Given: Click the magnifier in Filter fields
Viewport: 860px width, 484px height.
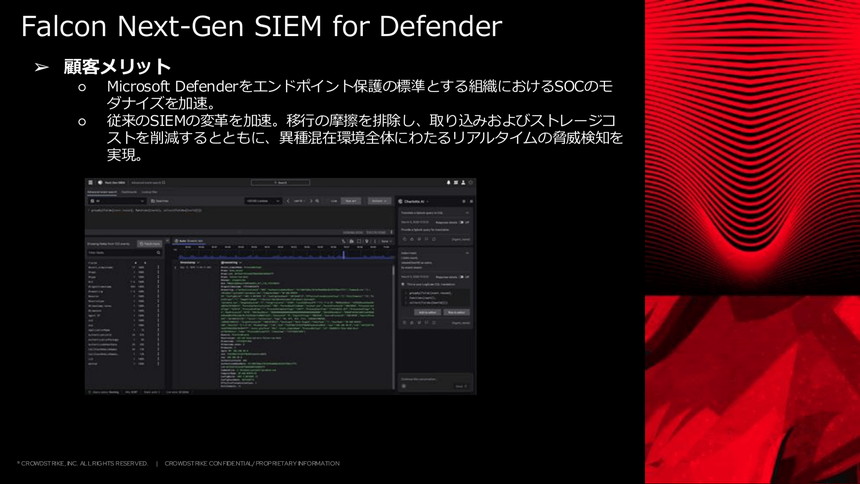Looking at the screenshot, I should coord(159,252).
